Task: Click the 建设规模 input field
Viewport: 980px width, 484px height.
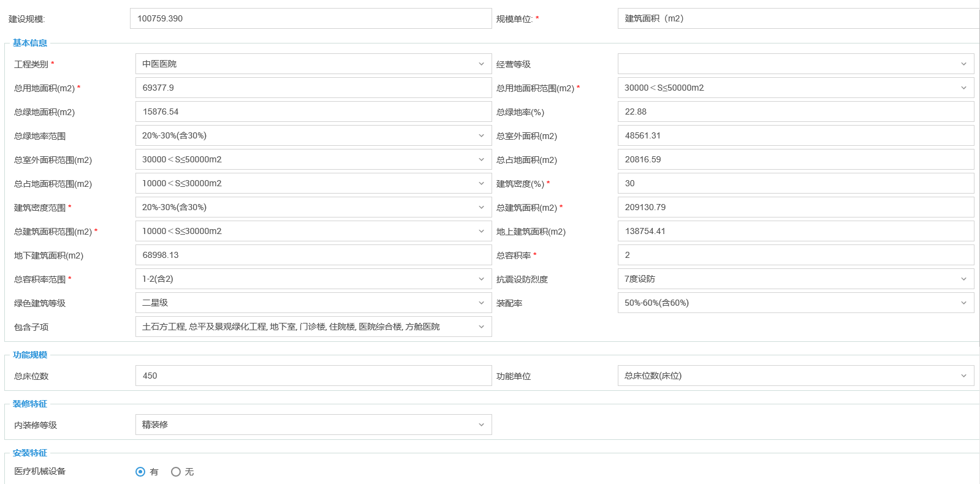Action: [x=311, y=18]
